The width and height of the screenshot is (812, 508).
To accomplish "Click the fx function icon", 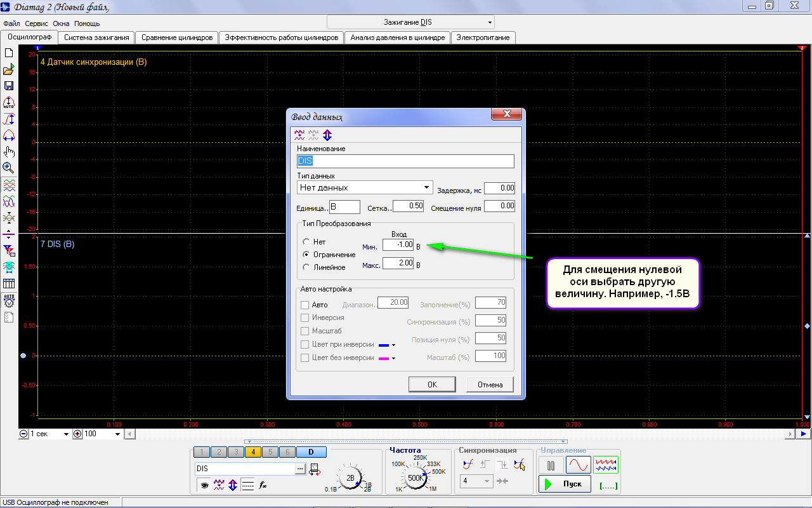I will [x=263, y=485].
